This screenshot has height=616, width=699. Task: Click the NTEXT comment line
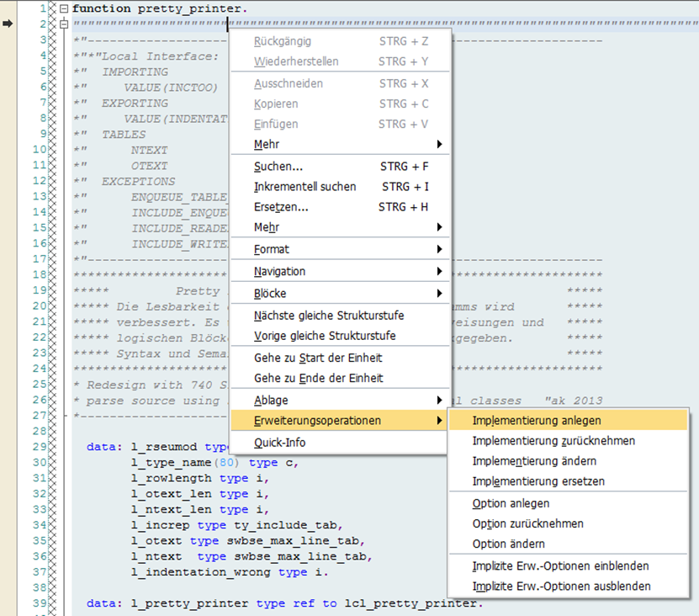[121, 150]
